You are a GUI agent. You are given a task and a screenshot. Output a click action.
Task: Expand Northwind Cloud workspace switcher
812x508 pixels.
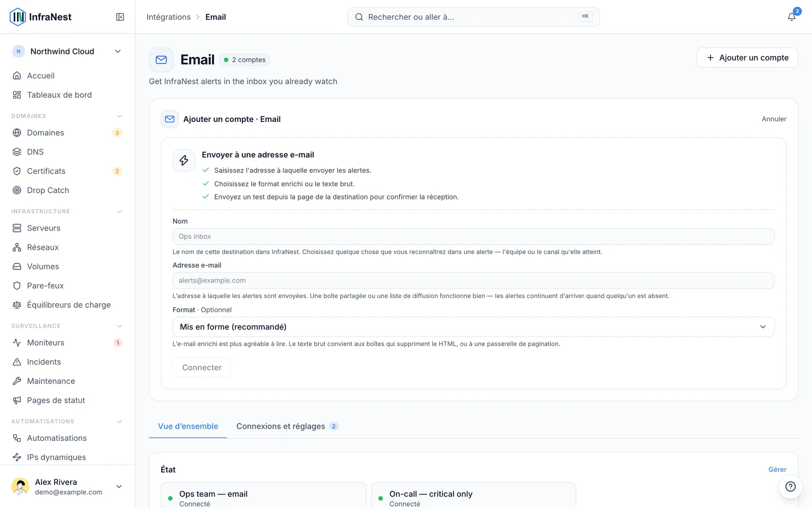tap(67, 52)
